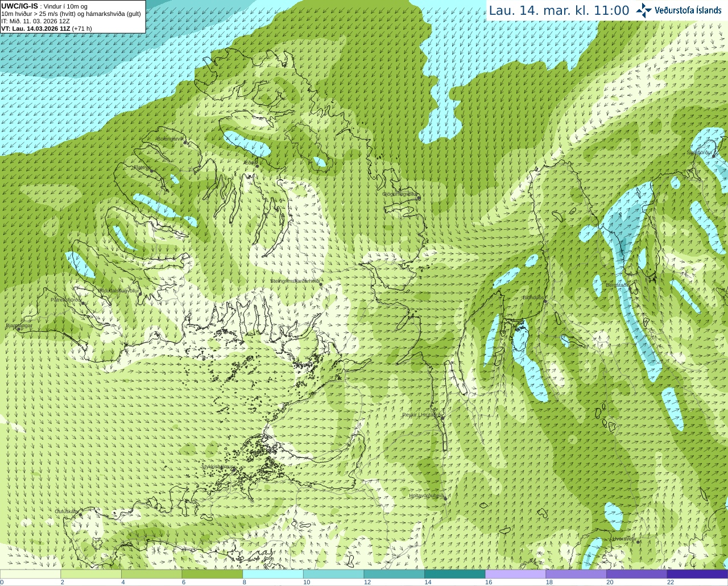728x586 pixels.
Task: Click the 10m hviður > 25 m/s legend line
Action: coord(71,14)
